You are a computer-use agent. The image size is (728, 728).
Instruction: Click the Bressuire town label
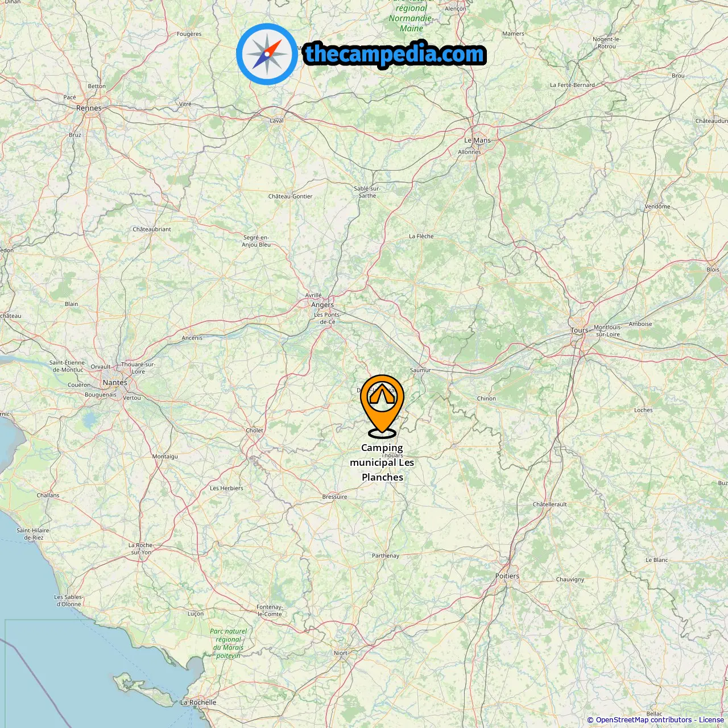pos(334,497)
